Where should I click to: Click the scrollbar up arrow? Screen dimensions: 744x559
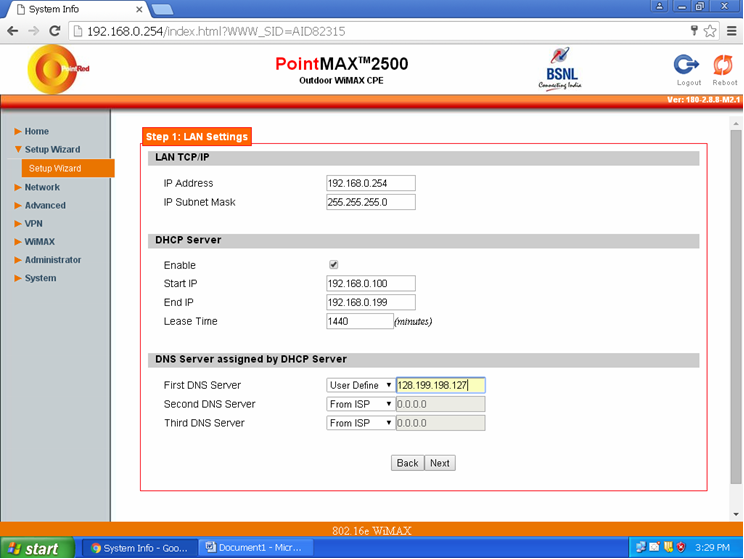[x=736, y=124]
